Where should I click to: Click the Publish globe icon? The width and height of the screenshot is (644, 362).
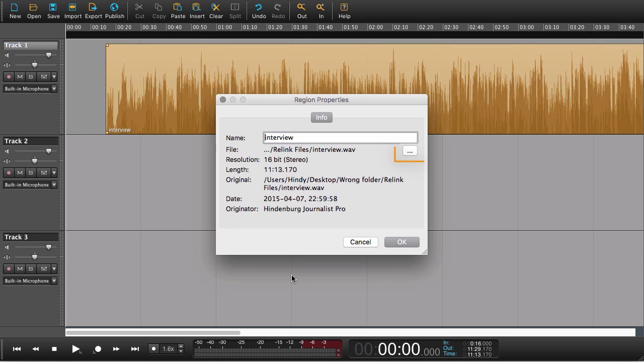coord(114,8)
